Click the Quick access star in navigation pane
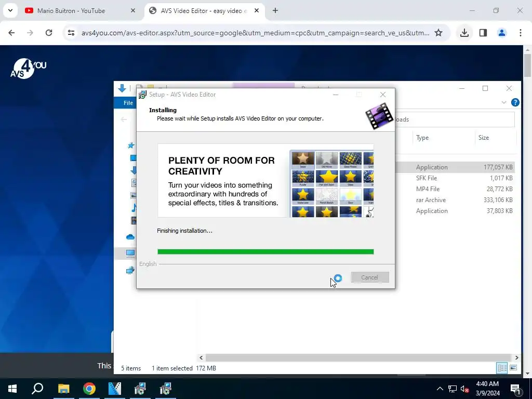 [x=131, y=145]
